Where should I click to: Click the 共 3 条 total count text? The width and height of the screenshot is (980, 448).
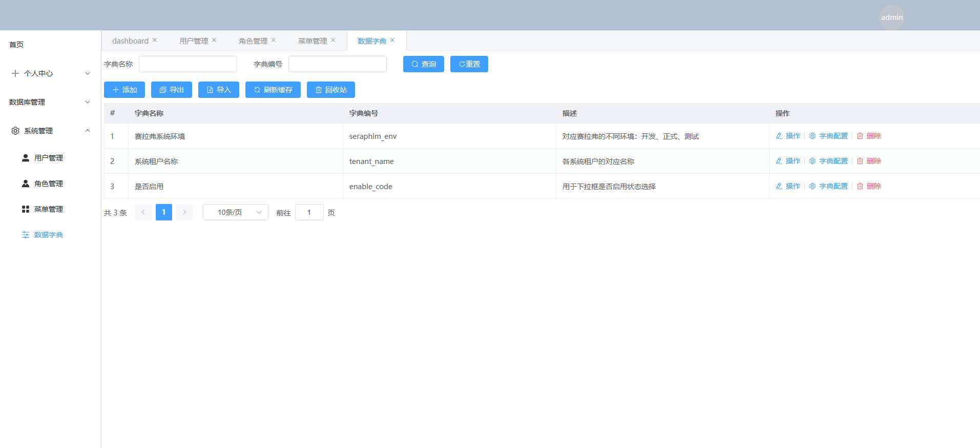pyautogui.click(x=115, y=213)
